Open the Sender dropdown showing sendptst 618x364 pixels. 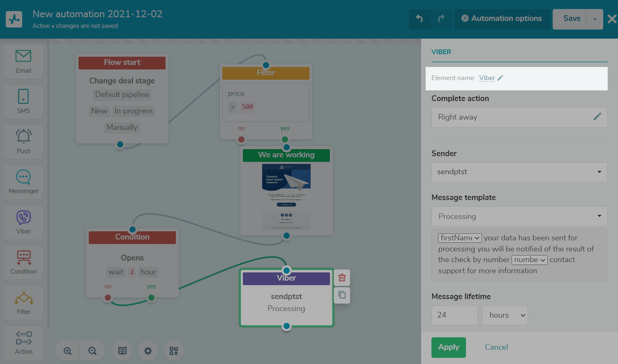coord(519,172)
